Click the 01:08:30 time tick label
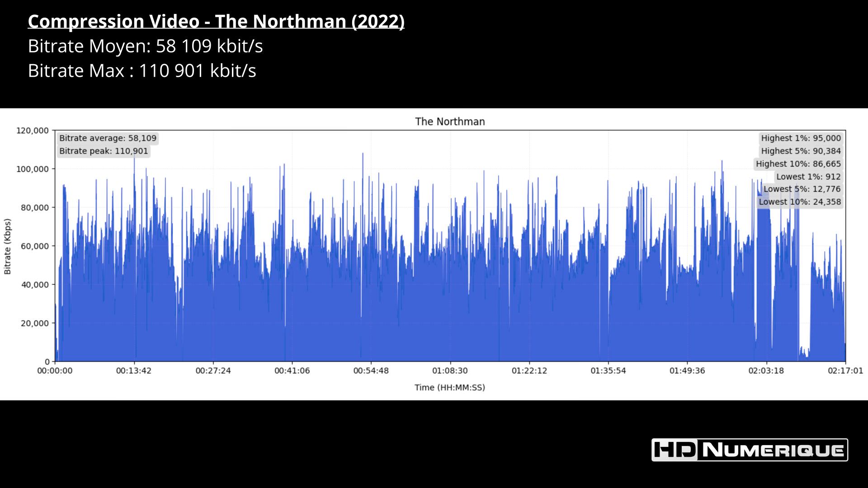 450,371
